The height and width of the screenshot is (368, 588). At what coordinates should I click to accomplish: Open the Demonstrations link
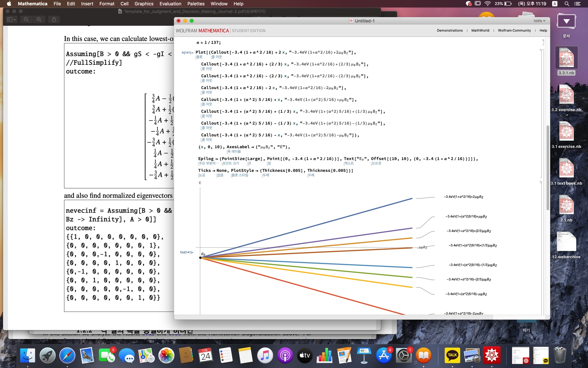coord(450,31)
